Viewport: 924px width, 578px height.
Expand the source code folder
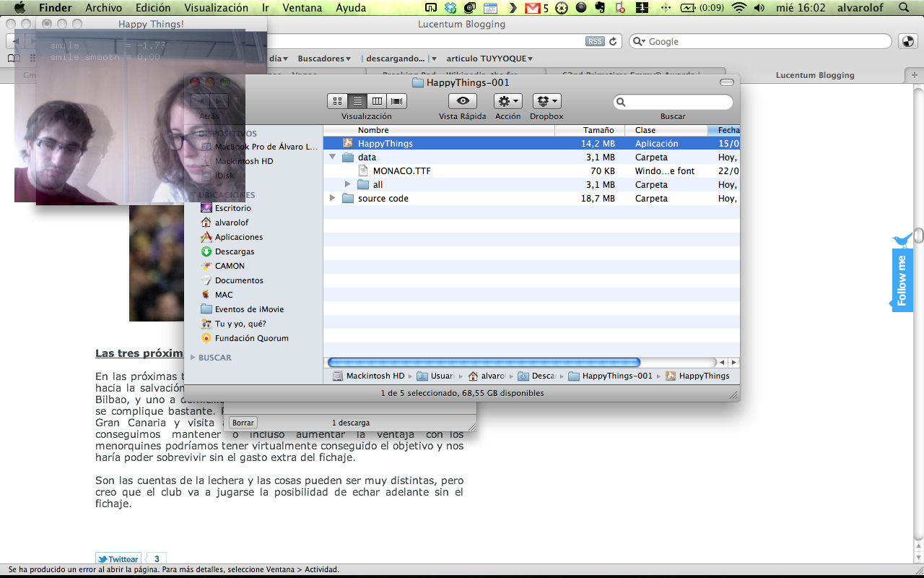click(x=333, y=198)
